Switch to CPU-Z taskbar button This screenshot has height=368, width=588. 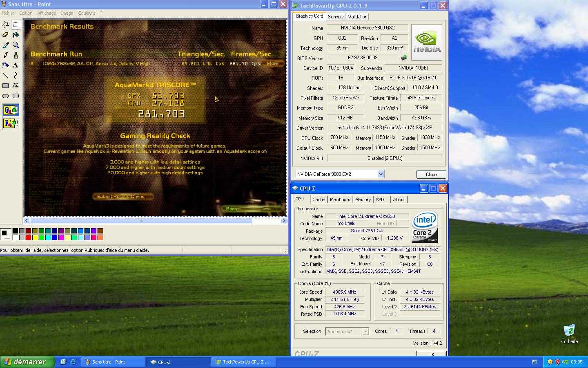(x=178, y=362)
